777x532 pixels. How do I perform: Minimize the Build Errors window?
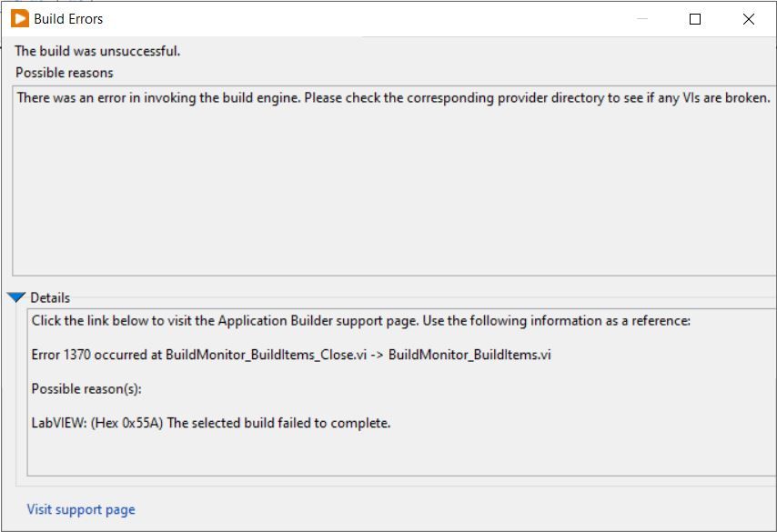641,18
